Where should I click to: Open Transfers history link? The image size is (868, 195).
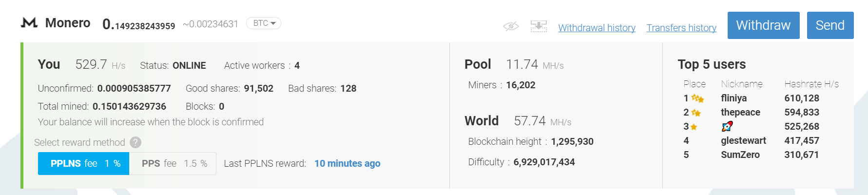pyautogui.click(x=681, y=28)
